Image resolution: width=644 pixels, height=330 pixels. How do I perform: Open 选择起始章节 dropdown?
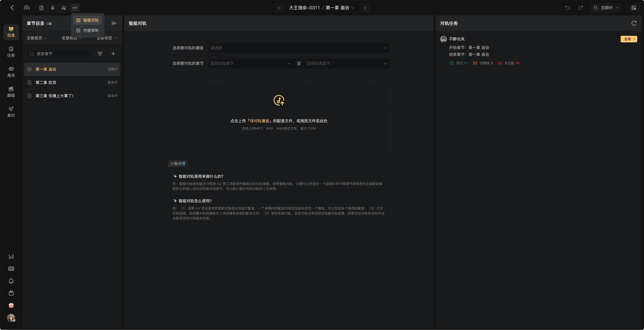(251, 64)
